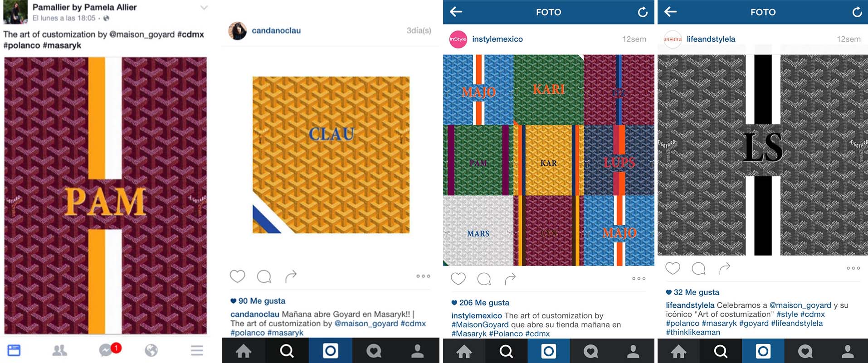The image size is (868, 363).
Task: Open the instylemexico profile avatar
Action: 458,39
